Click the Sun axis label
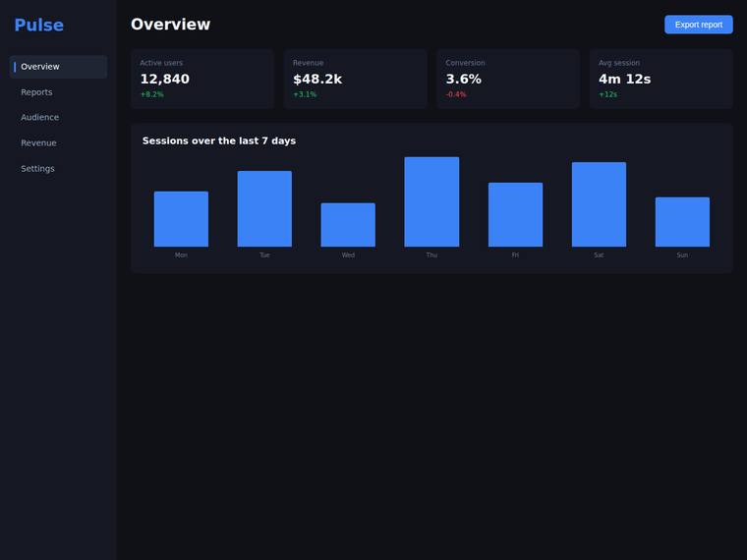 click(x=682, y=255)
